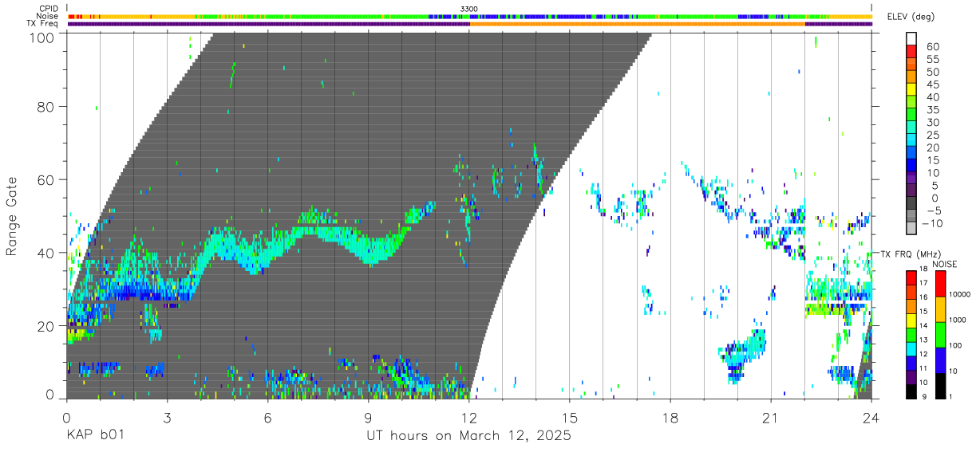Click the 21 tick on UT hours axis
The width and height of the screenshot is (980, 452).
pyautogui.click(x=771, y=417)
